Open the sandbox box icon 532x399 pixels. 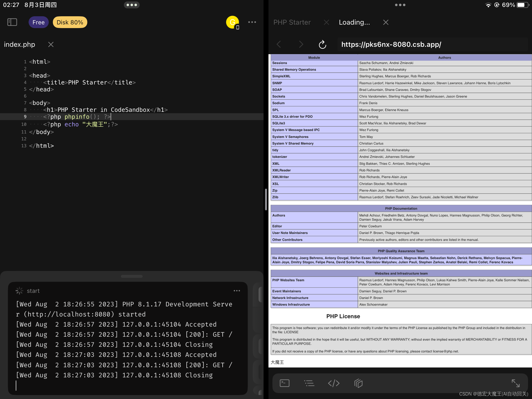(x=358, y=383)
